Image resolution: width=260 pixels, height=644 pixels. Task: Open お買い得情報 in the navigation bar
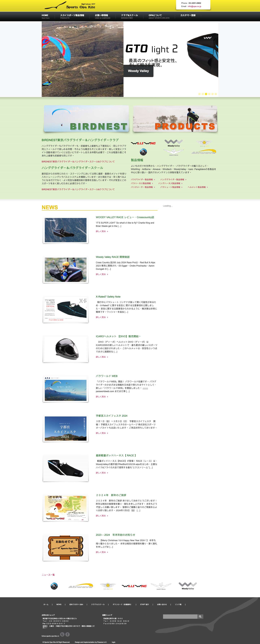(103, 16)
